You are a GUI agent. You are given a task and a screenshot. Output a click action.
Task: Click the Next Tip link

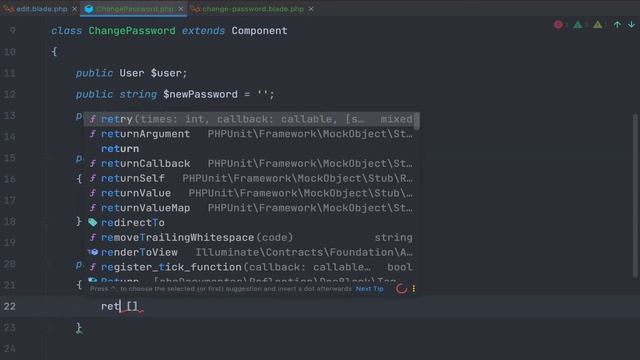[369, 289]
